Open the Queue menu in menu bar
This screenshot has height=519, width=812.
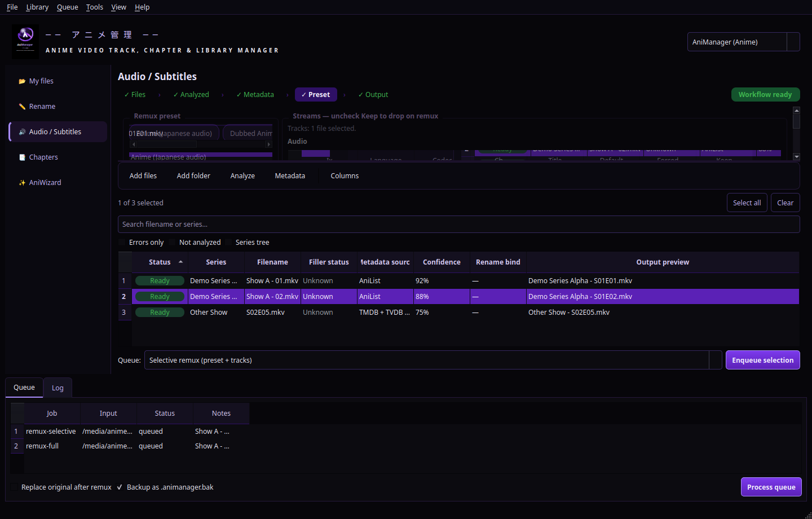[68, 7]
